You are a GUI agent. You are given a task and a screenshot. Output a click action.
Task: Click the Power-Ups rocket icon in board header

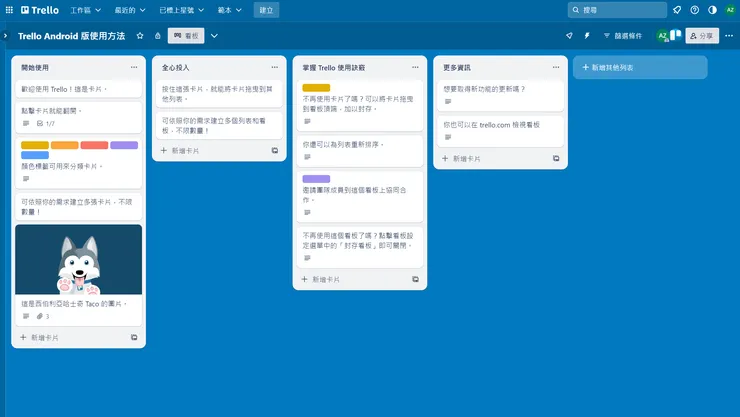(569, 36)
